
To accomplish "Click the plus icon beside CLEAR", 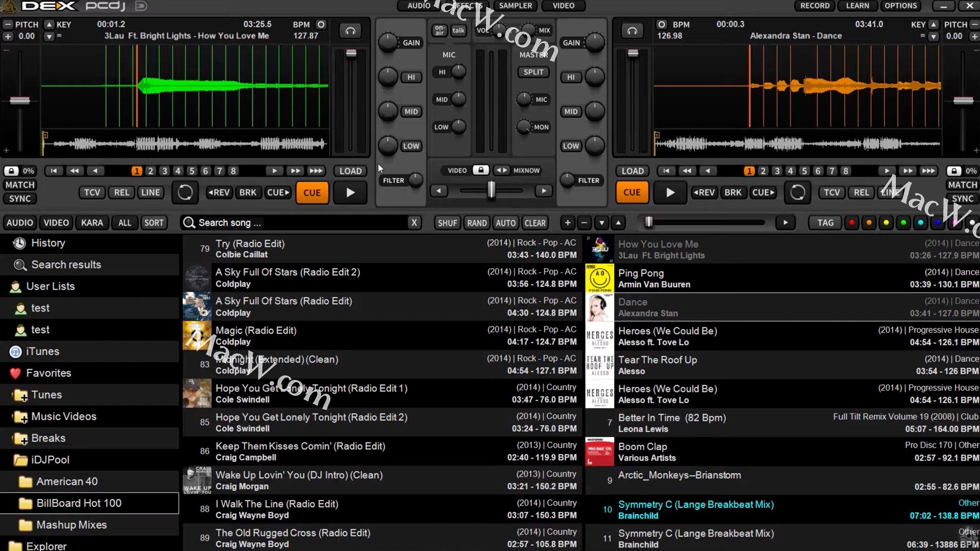I will [x=567, y=223].
